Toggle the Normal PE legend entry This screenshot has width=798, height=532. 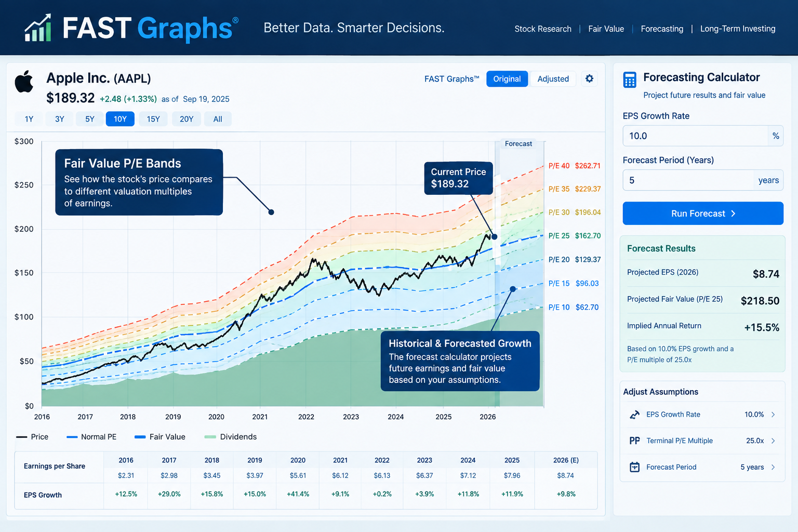tap(91, 437)
